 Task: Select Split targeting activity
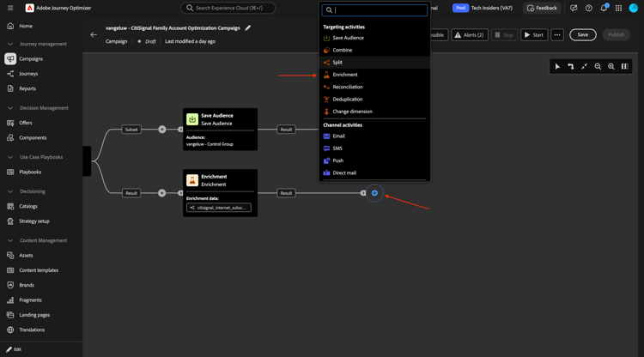click(x=374, y=63)
